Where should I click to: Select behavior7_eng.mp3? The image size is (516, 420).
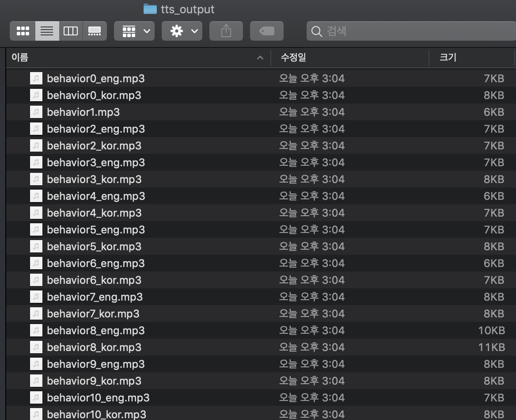[261, 297]
